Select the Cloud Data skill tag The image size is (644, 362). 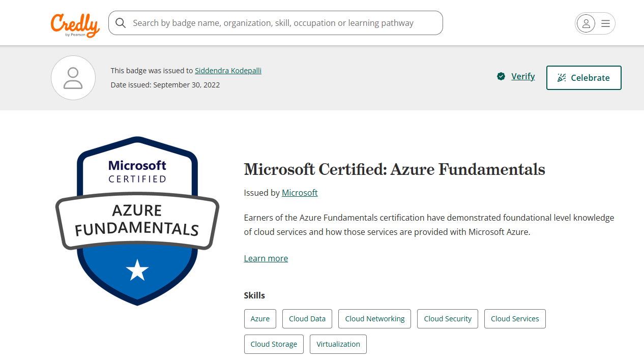click(307, 319)
